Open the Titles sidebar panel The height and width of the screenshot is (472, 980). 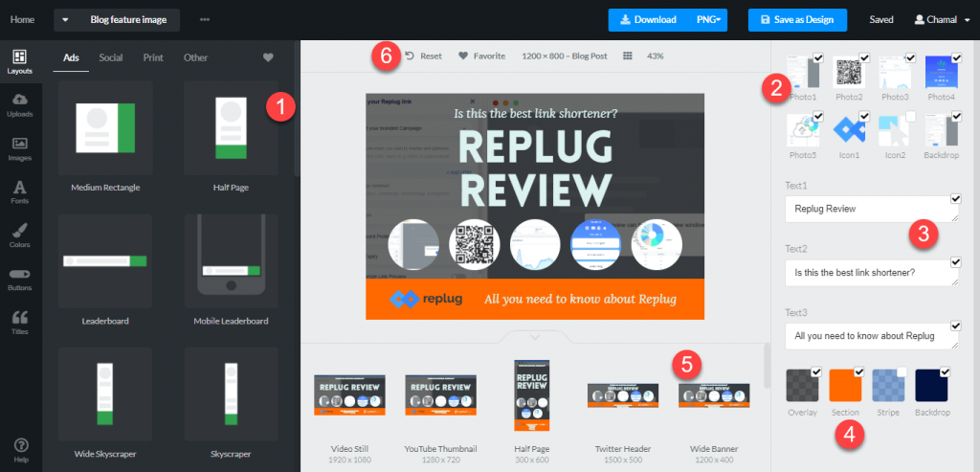point(20,323)
